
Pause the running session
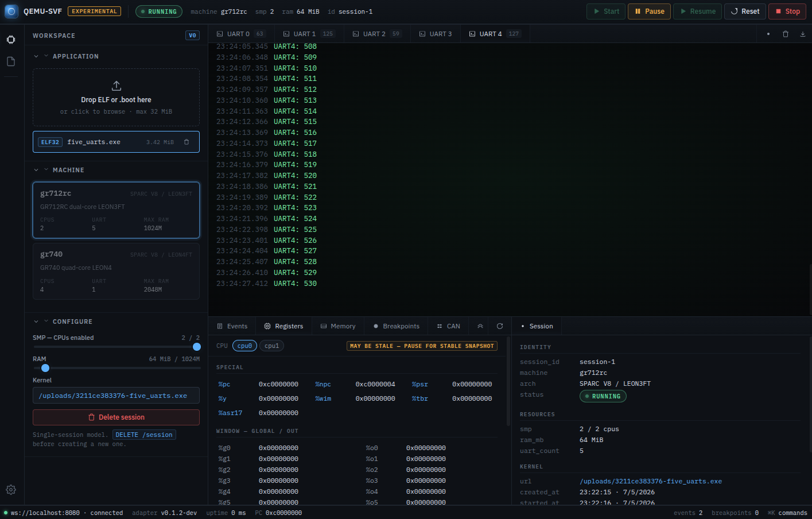point(649,11)
